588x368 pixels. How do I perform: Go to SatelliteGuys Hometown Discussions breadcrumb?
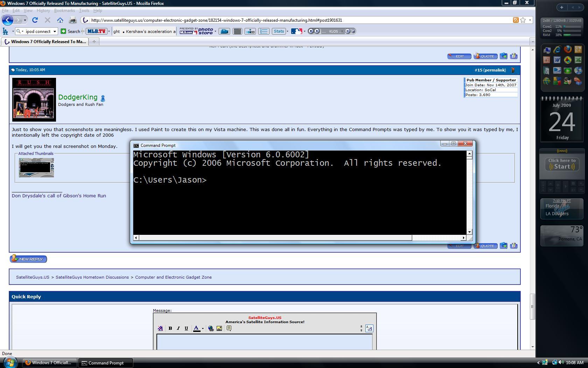pos(92,277)
